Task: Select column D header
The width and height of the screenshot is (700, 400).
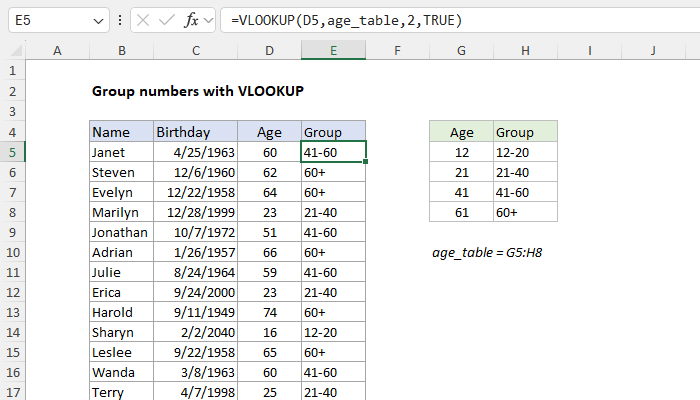Action: (x=269, y=50)
